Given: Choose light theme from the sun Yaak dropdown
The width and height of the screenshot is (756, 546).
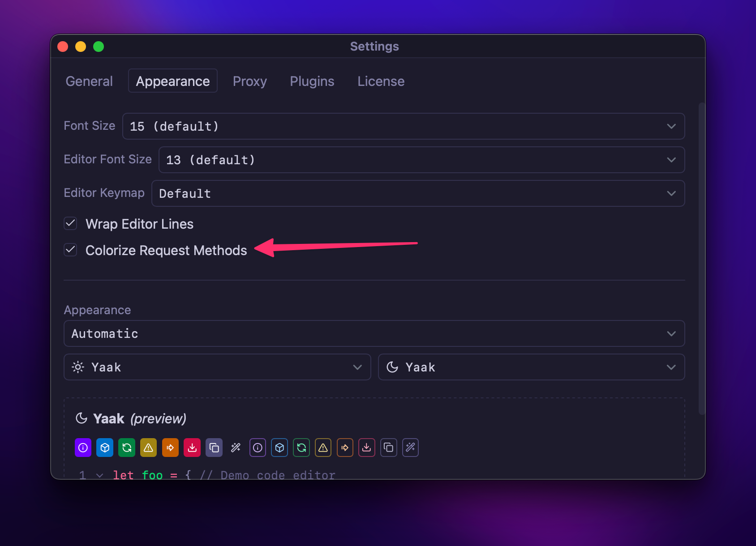Looking at the screenshot, I should coord(217,367).
